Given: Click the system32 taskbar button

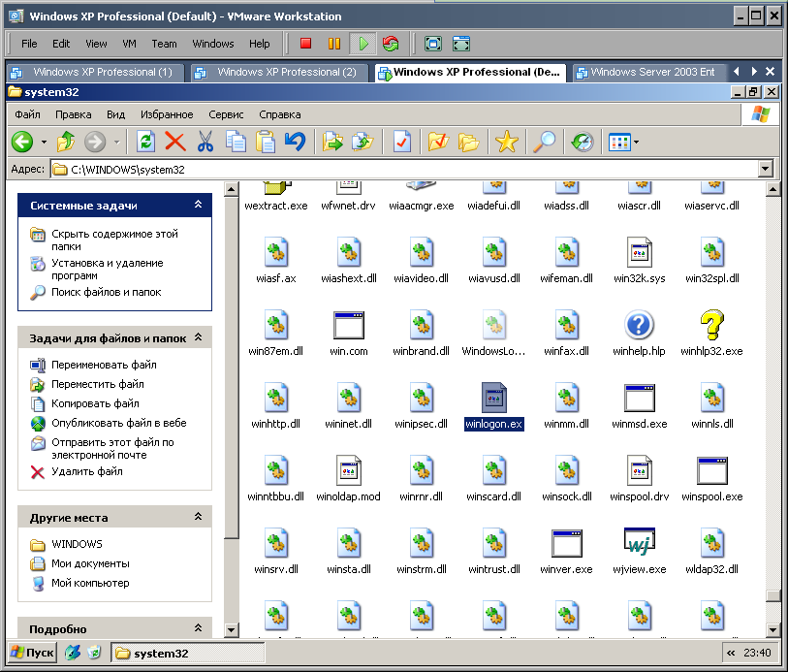Looking at the screenshot, I should (x=188, y=653).
